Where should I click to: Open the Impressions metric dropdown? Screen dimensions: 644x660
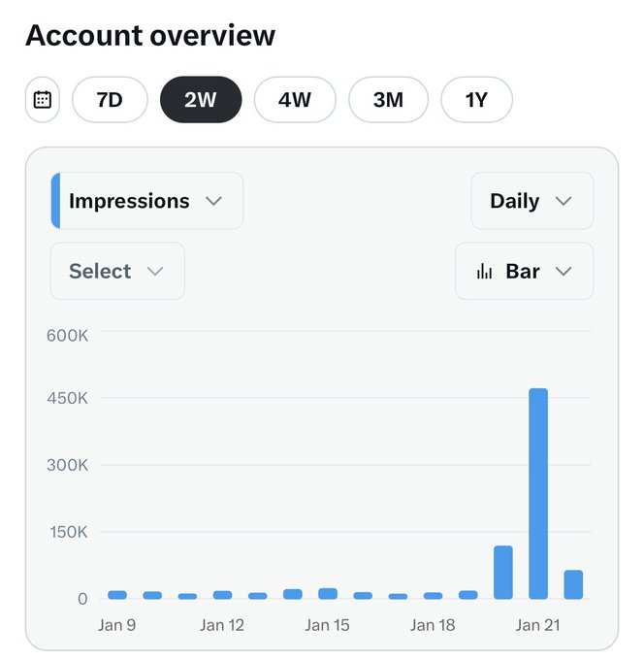coord(147,201)
